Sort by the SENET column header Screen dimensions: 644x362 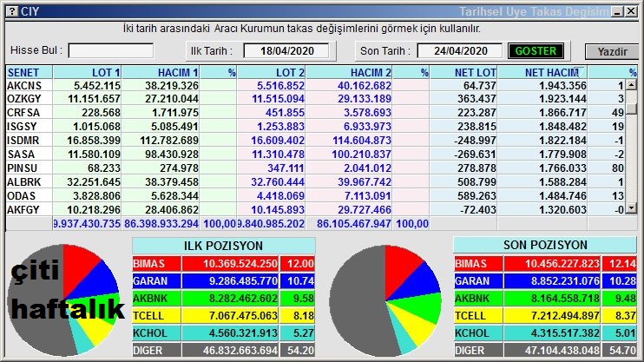click(x=30, y=72)
